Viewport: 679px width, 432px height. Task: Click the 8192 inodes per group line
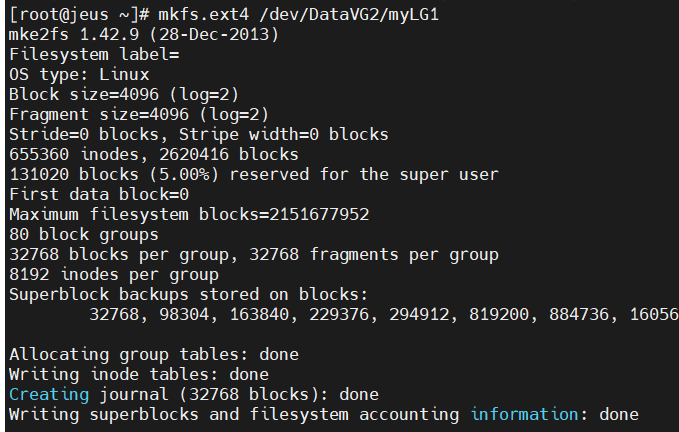(114, 274)
